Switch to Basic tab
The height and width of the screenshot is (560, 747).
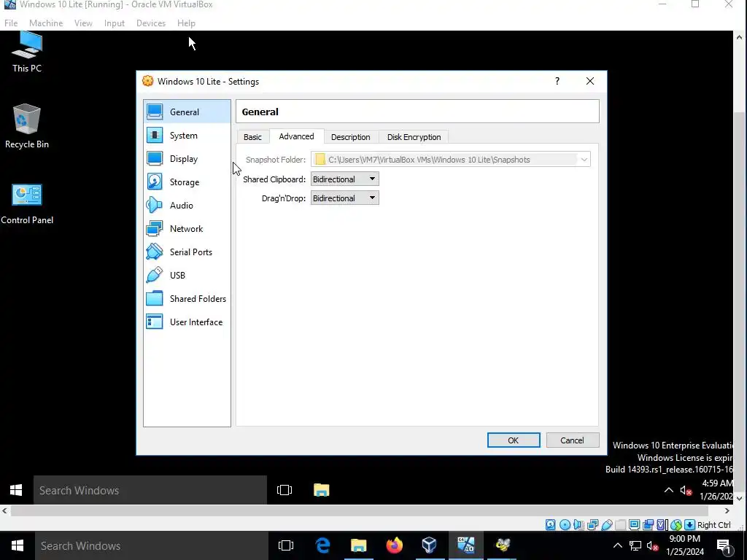coord(252,136)
